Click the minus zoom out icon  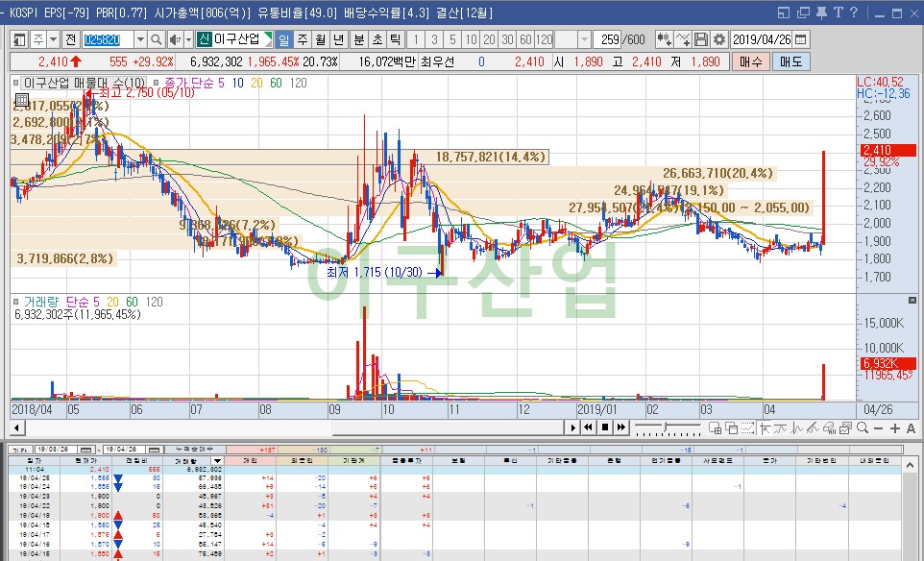879,428
